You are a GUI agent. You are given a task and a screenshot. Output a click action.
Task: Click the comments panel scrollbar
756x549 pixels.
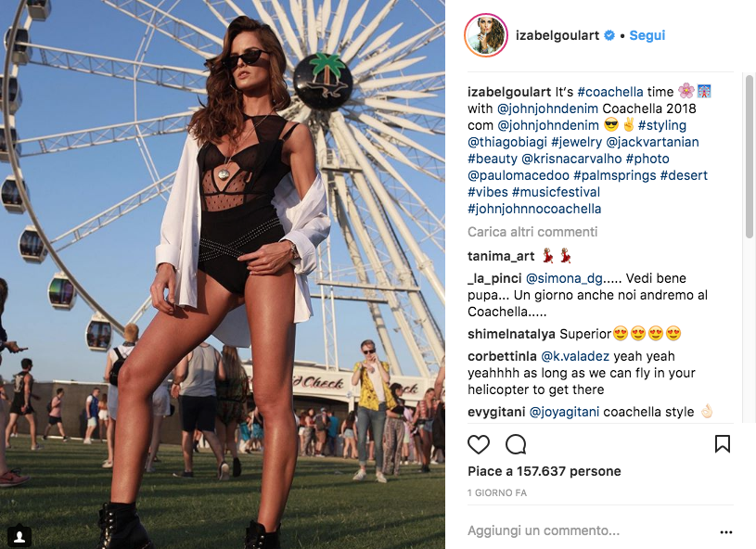coord(750,156)
